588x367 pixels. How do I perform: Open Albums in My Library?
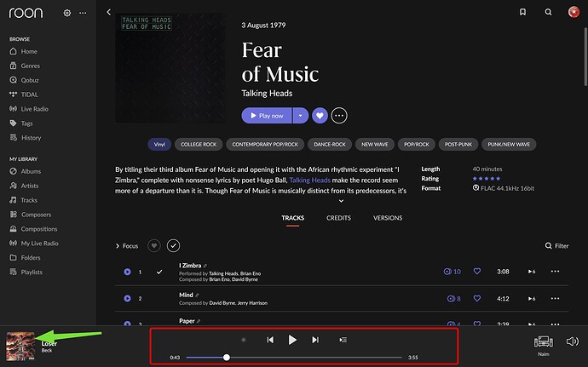[25, 171]
